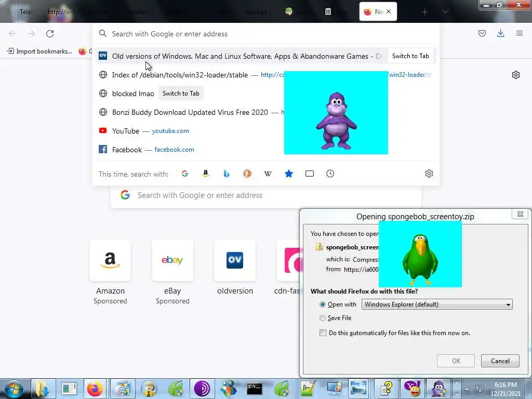Open Firefox from the Windows taskbar
Viewport: 532px width, 399px height.
pyautogui.click(x=95, y=389)
